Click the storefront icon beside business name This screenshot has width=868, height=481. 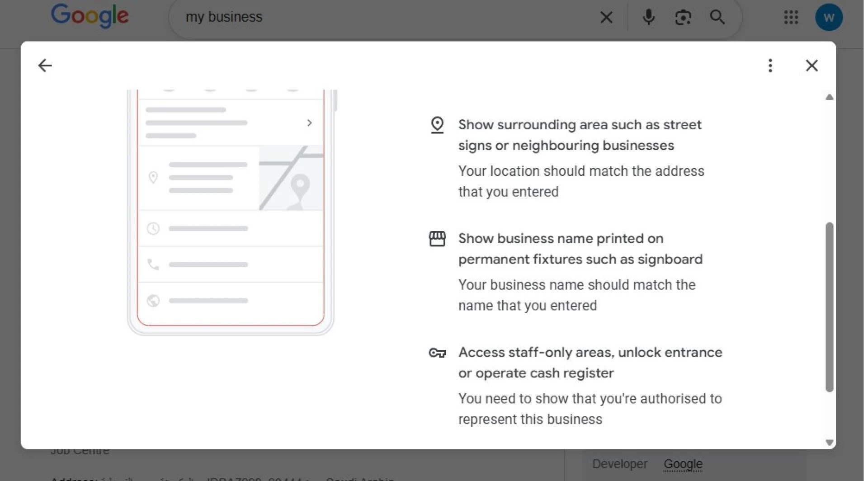437,239
